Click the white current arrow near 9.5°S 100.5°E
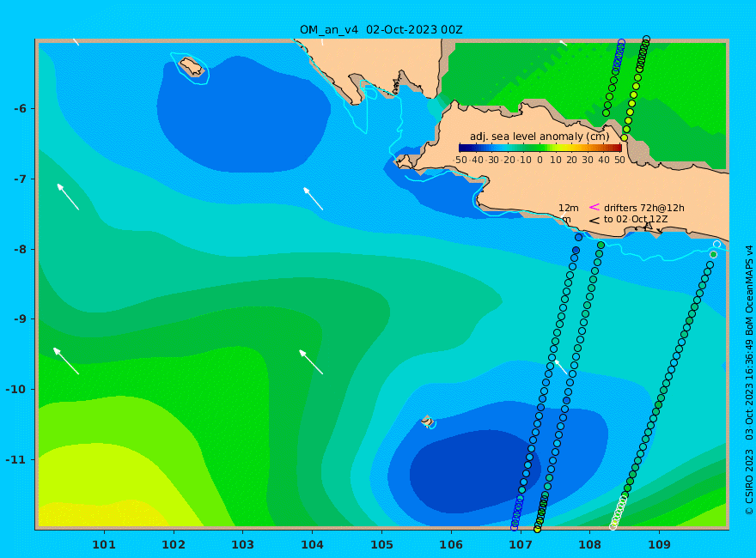 [x=66, y=361]
